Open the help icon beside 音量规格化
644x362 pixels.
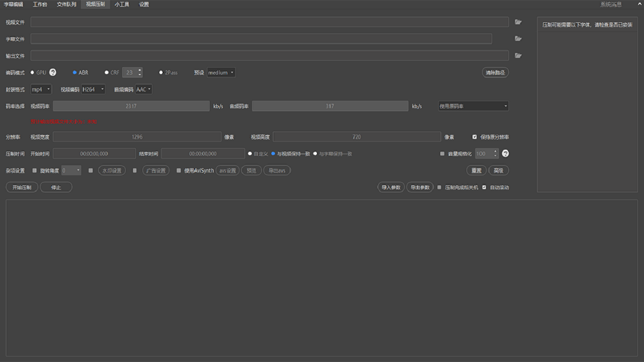click(x=506, y=153)
